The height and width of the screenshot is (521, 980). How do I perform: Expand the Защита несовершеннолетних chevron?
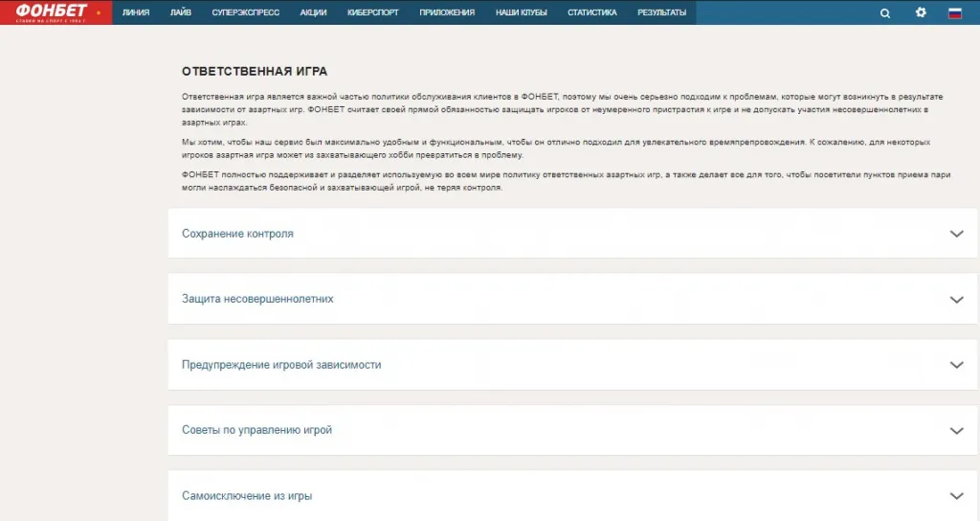pyautogui.click(x=956, y=300)
